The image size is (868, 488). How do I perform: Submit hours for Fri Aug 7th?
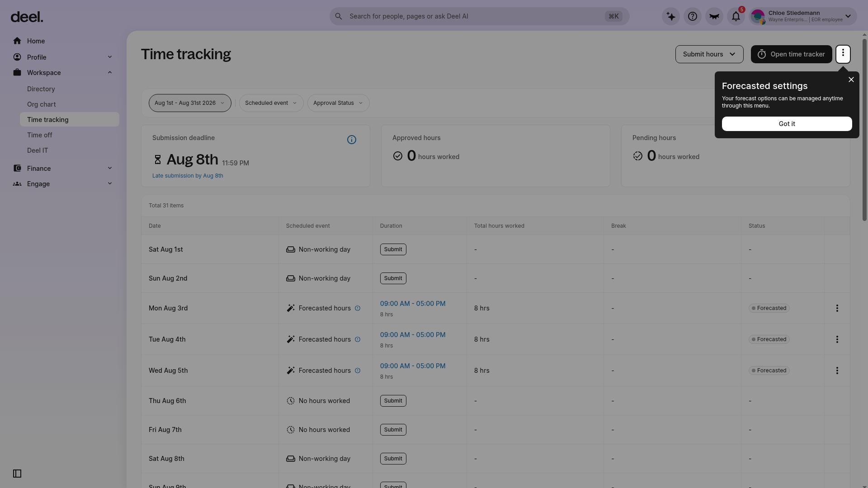[x=393, y=430]
